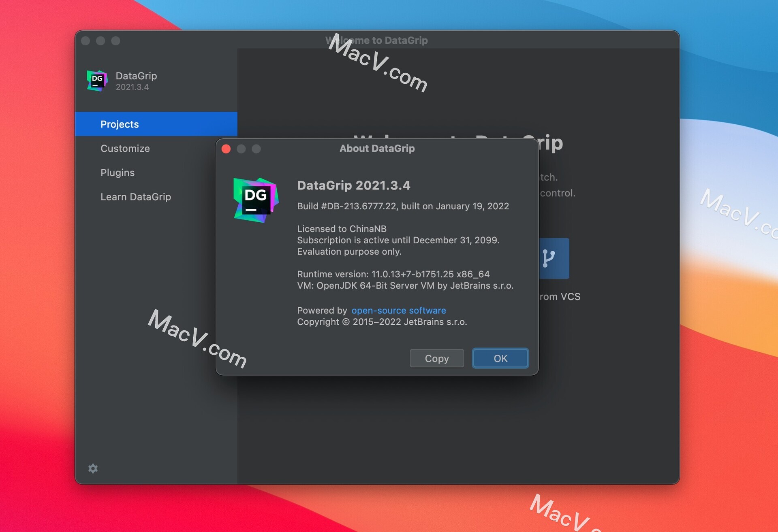Click the About DataGrip title bar text

377,149
